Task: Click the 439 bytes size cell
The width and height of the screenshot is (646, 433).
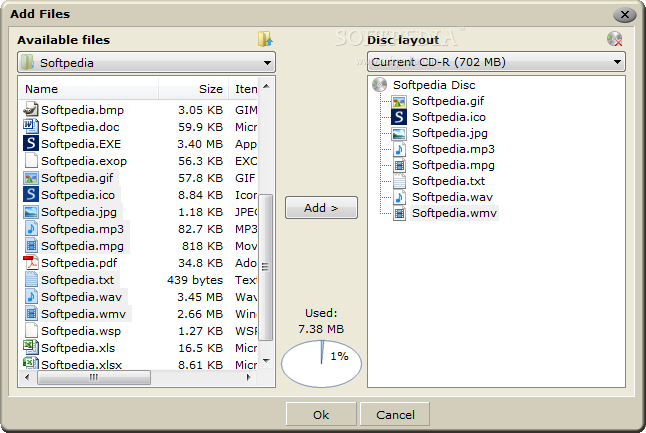Action: 194,280
